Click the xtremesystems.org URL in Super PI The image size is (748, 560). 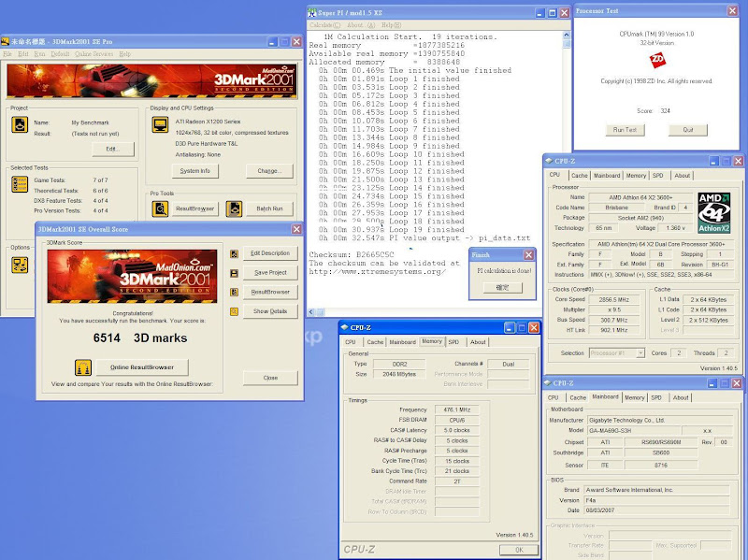click(378, 272)
